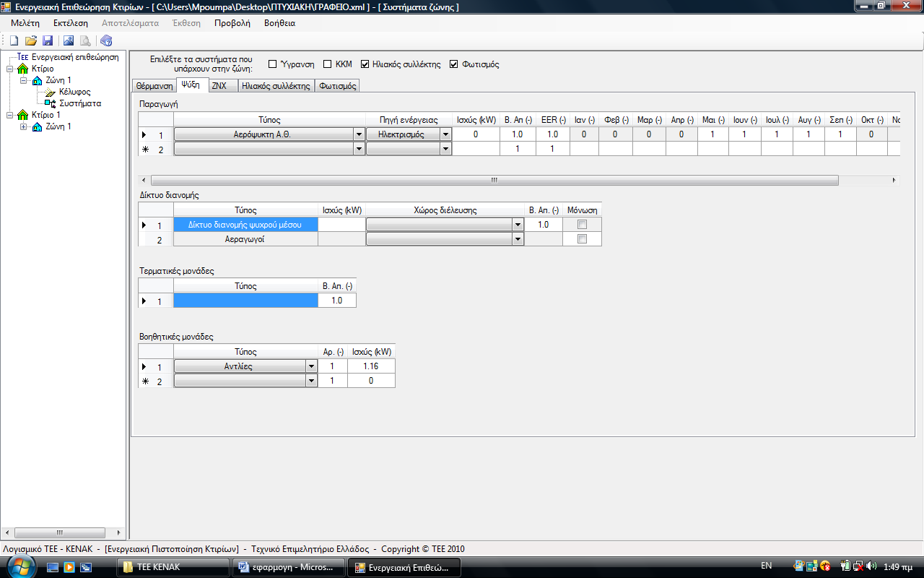Screen dimensions: 924x578
Task: Switch to the Θέρμανση tab
Action: pyautogui.click(x=154, y=86)
